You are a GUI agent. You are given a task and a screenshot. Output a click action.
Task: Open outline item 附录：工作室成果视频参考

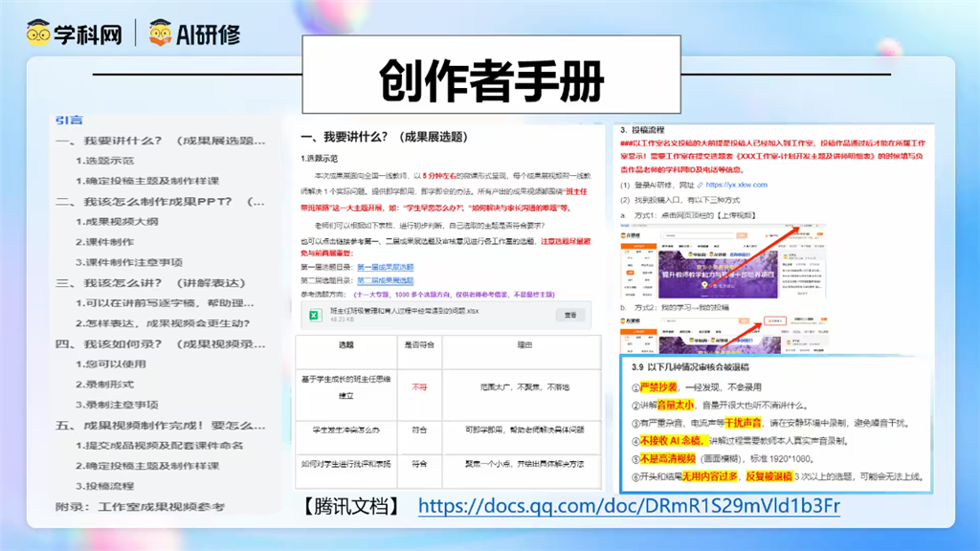(x=140, y=507)
